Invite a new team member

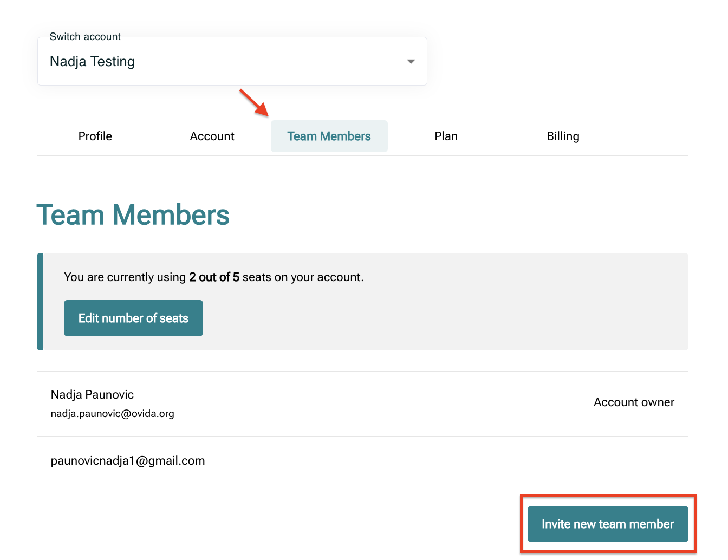click(608, 524)
